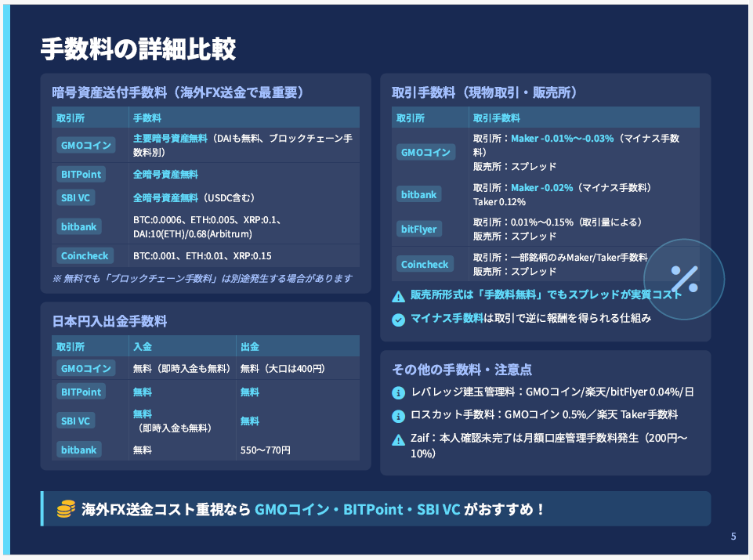The image size is (753, 560).
Task: Click Maker -0.01%〜-0.03% text
Action: pyautogui.click(x=563, y=138)
